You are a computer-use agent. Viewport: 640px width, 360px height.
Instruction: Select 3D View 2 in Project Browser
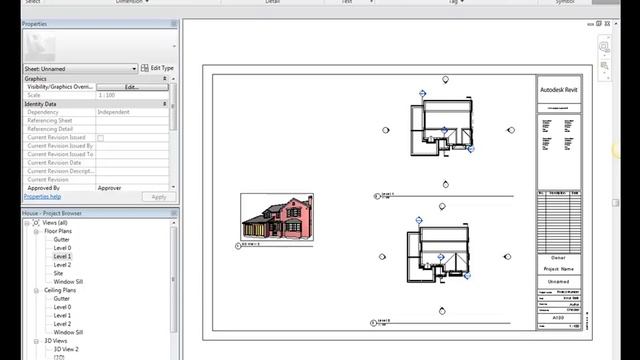66,349
